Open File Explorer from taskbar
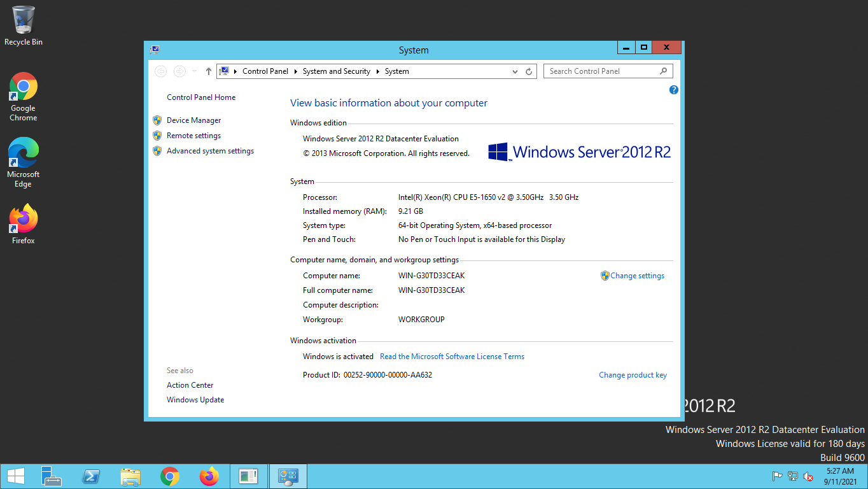This screenshot has width=868, height=489. click(130, 476)
